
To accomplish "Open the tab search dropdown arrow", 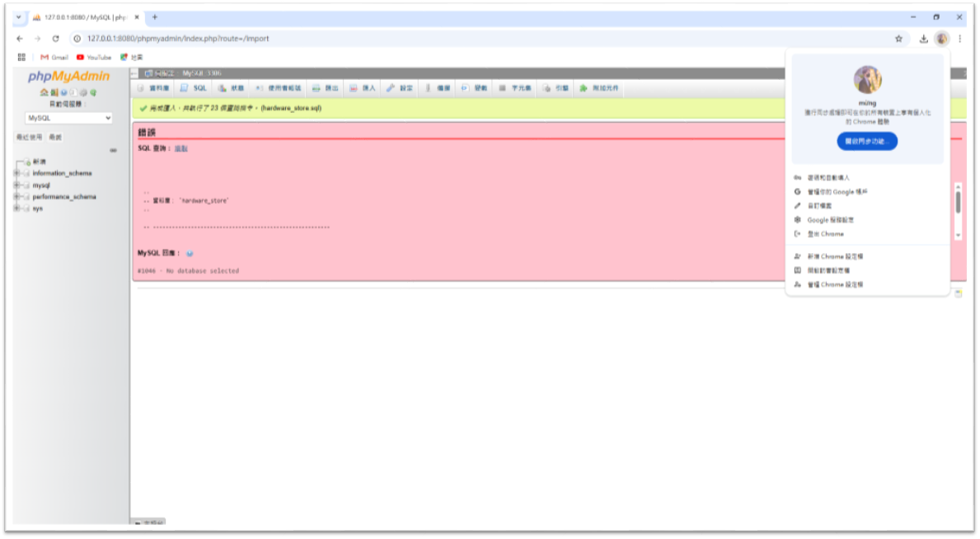I will click(19, 17).
